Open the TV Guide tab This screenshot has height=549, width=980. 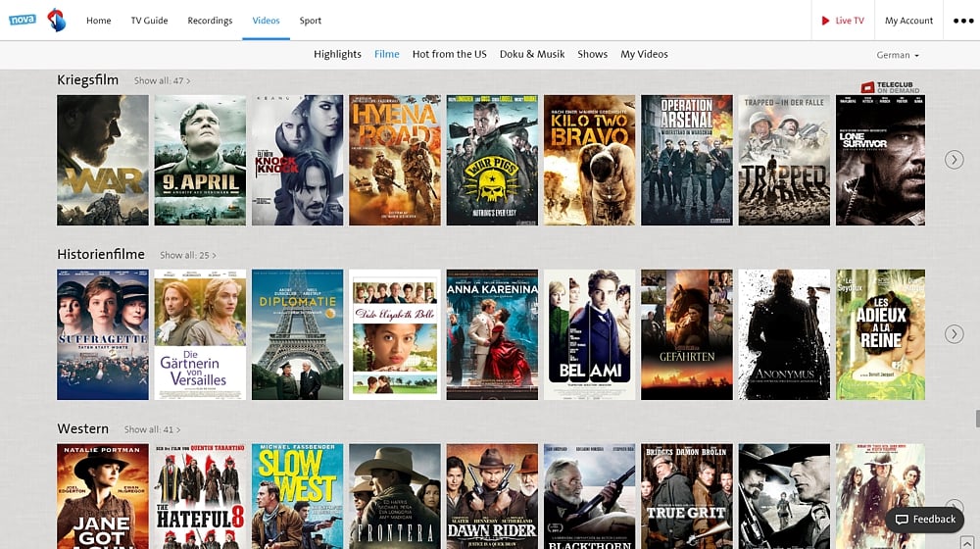(x=149, y=21)
